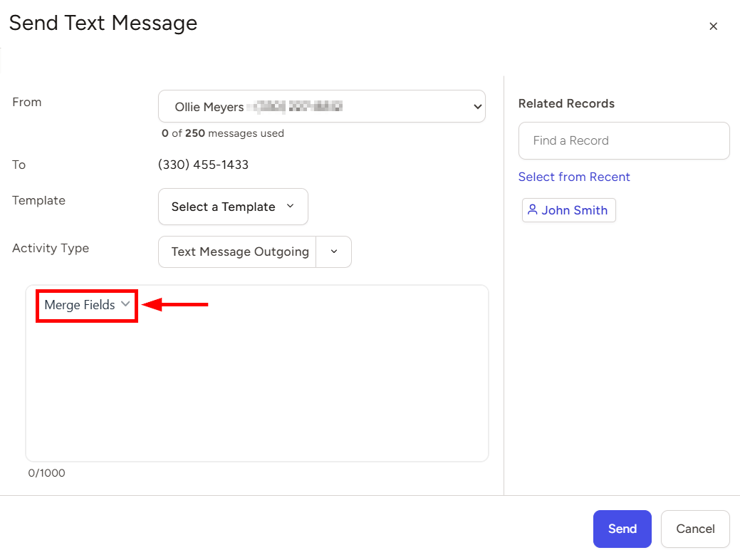Click the Send Text Message title
This screenshot has width=740, height=560.
point(103,23)
